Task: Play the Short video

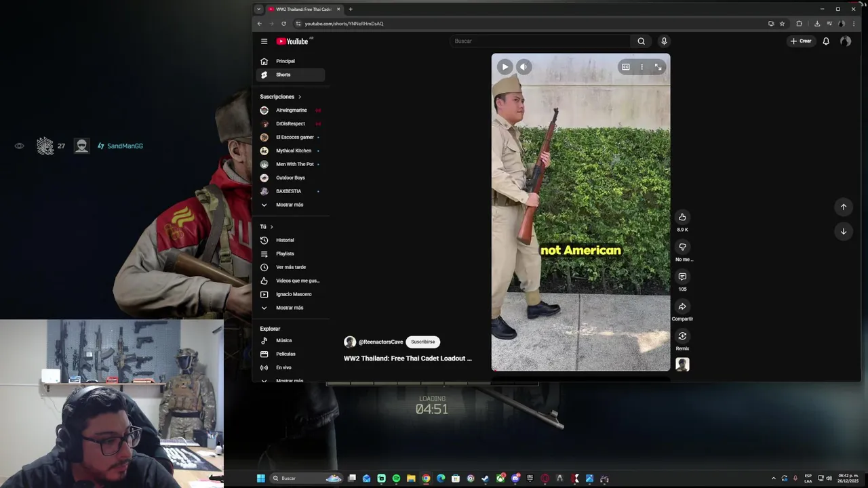Action: coord(505,66)
